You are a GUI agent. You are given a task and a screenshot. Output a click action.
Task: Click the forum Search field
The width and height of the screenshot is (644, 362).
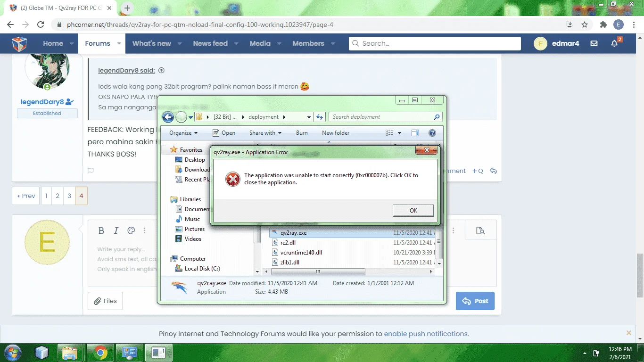pyautogui.click(x=435, y=43)
